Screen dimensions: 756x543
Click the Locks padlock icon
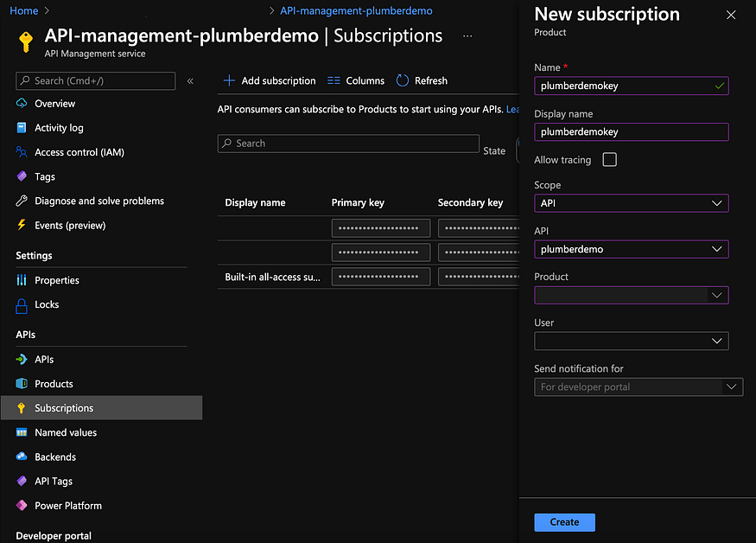(x=22, y=305)
